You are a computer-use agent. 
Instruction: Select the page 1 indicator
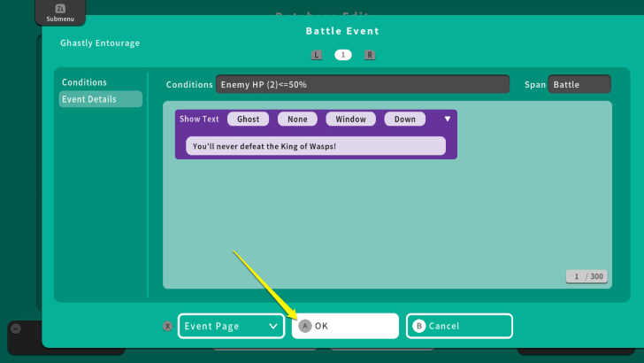click(343, 55)
